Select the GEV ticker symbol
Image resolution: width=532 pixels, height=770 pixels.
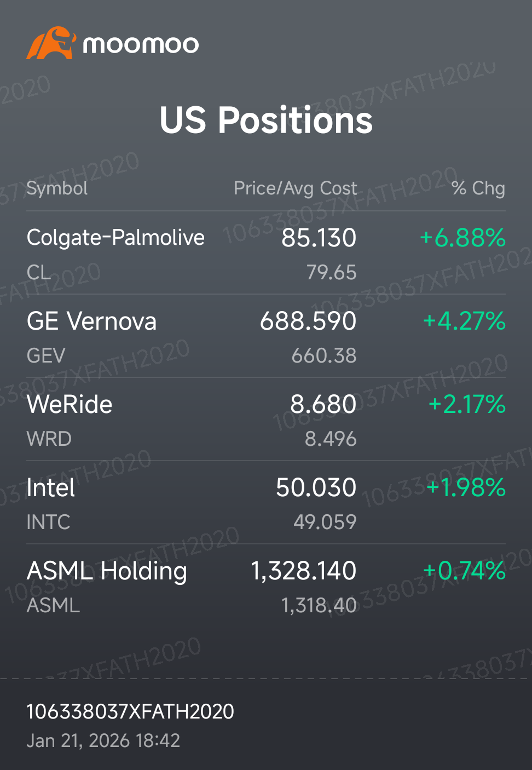pyautogui.click(x=46, y=355)
